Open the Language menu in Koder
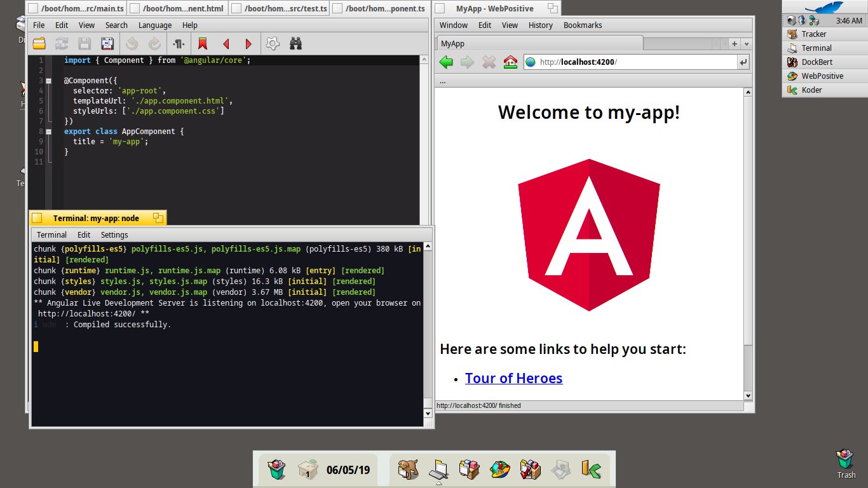The image size is (868, 488). point(155,25)
